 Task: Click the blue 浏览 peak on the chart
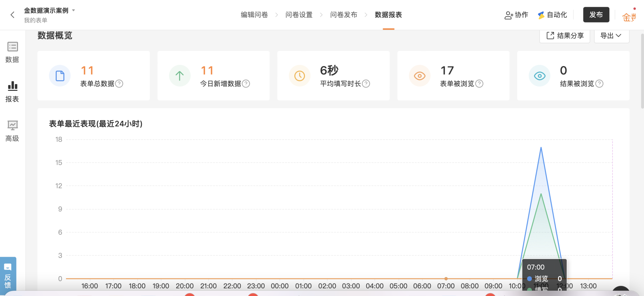(x=541, y=148)
